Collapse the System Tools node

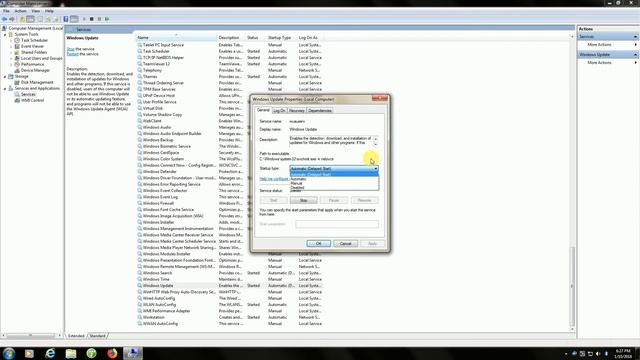pyautogui.click(x=5, y=35)
